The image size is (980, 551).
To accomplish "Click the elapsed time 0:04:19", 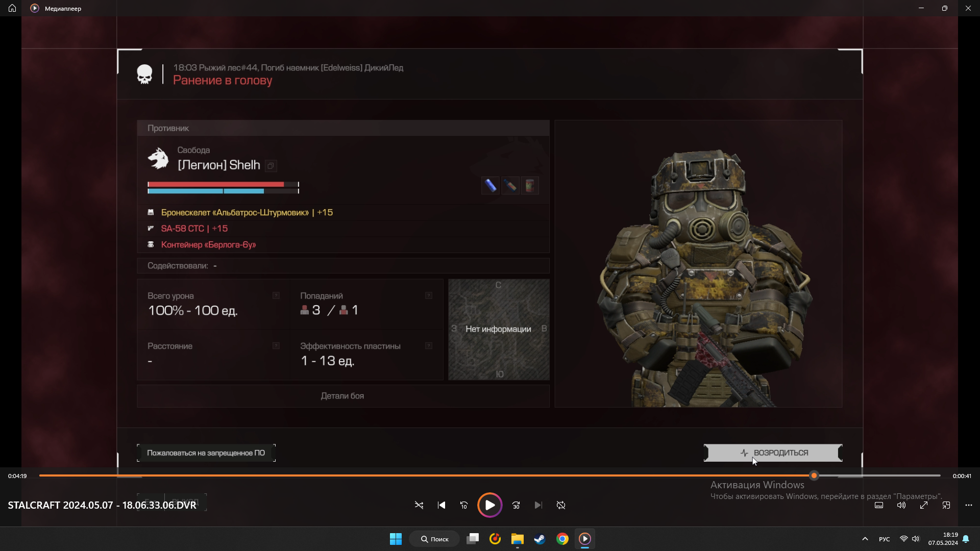I will click(x=17, y=476).
